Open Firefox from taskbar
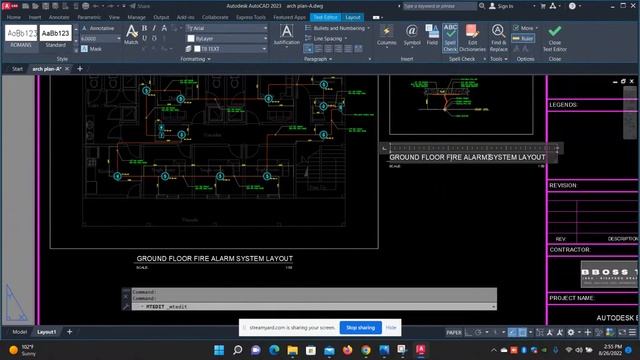The image size is (640, 360). 348,350
